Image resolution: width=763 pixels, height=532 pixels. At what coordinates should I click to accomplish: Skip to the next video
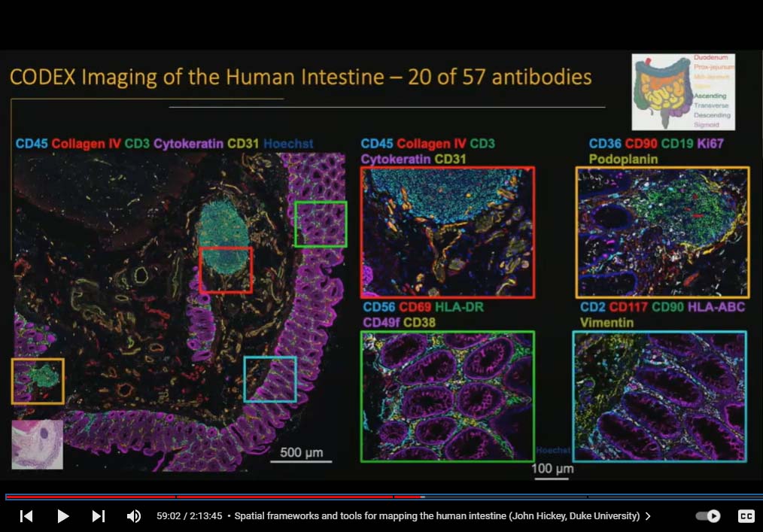[99, 516]
